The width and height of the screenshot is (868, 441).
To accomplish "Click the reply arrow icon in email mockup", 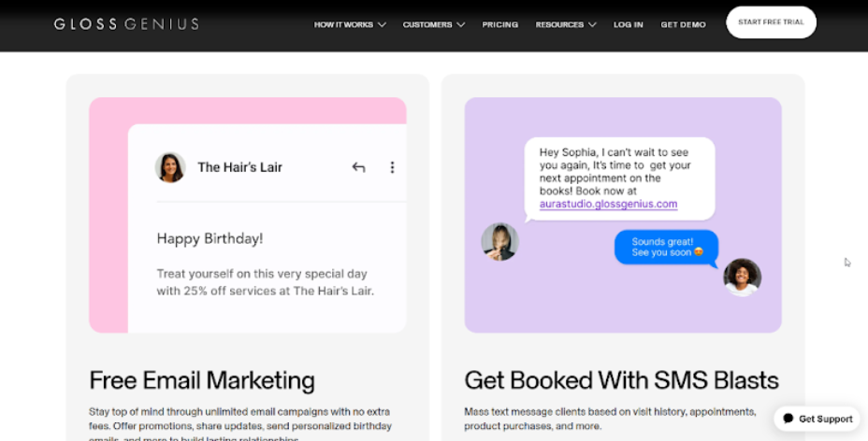I will tap(359, 167).
